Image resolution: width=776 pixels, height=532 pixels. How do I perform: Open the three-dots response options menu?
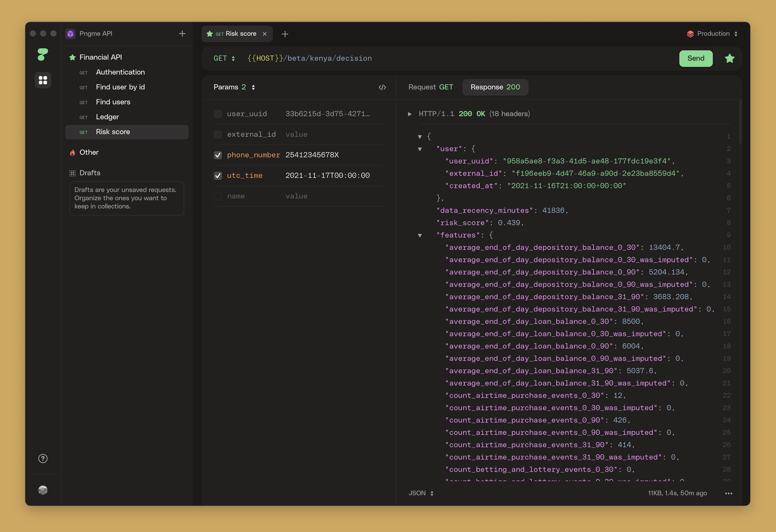pos(728,493)
